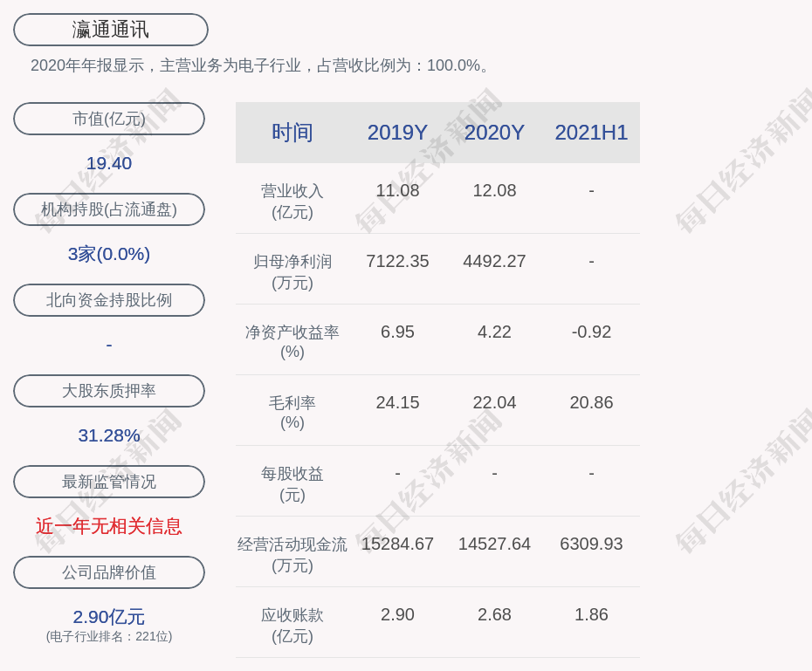Click the pledge rate value 31.28%
The height and width of the screenshot is (671, 812).
click(109, 435)
